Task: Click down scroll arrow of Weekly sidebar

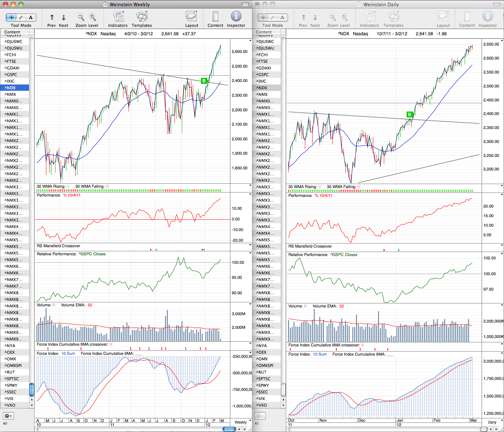Action: (32, 406)
